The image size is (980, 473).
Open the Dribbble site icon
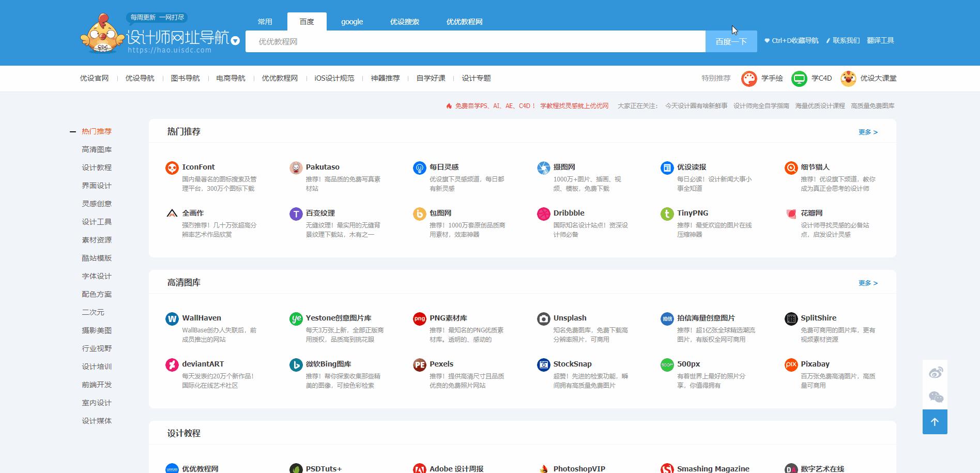pyautogui.click(x=543, y=213)
